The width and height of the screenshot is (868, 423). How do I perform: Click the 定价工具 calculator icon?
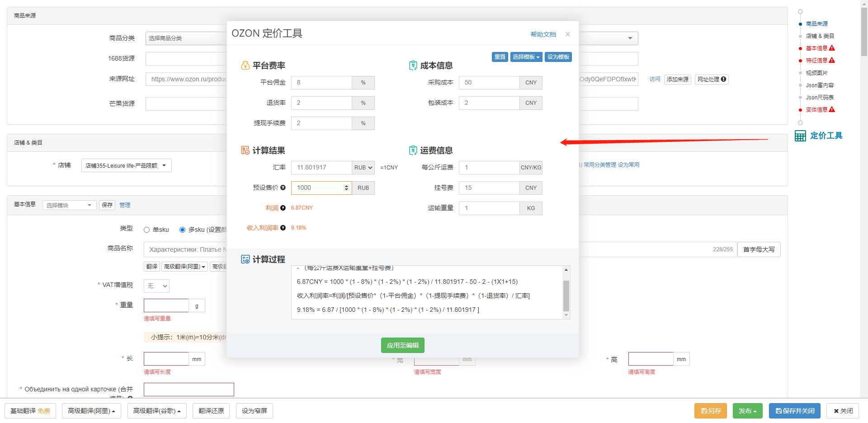click(800, 136)
